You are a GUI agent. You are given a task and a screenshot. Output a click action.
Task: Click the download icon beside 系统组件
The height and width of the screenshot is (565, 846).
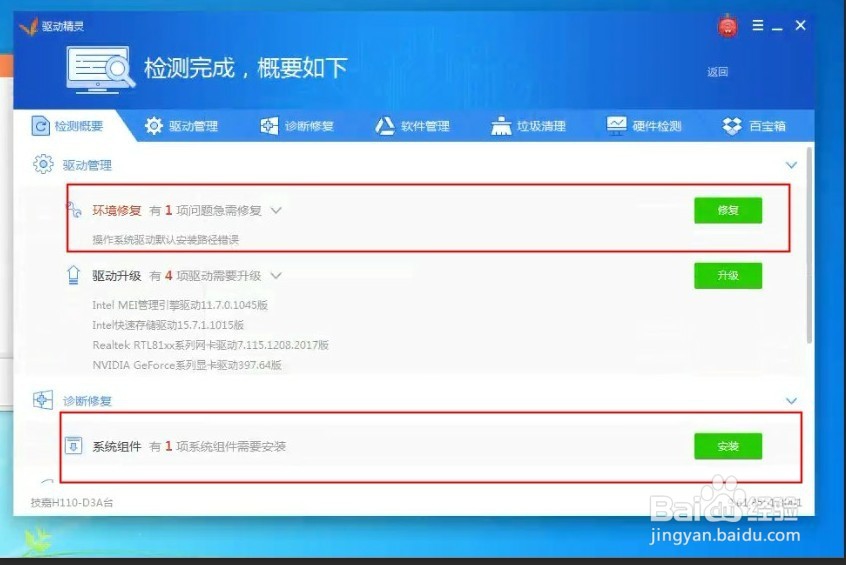pyautogui.click(x=74, y=446)
